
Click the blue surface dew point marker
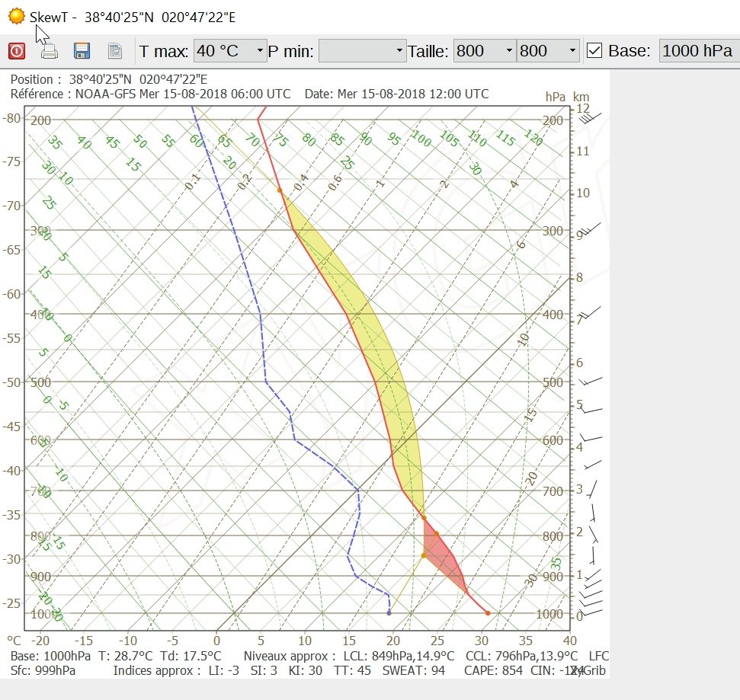[x=389, y=613]
